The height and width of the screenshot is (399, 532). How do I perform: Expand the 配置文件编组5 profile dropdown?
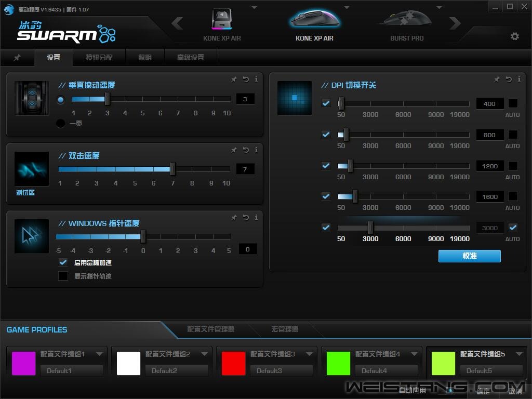coord(519,354)
